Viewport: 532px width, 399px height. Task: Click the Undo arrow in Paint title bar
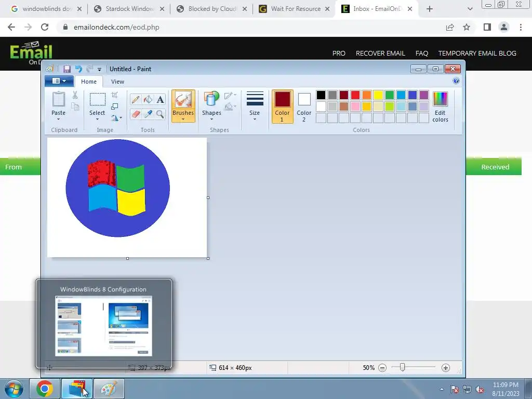coord(78,69)
